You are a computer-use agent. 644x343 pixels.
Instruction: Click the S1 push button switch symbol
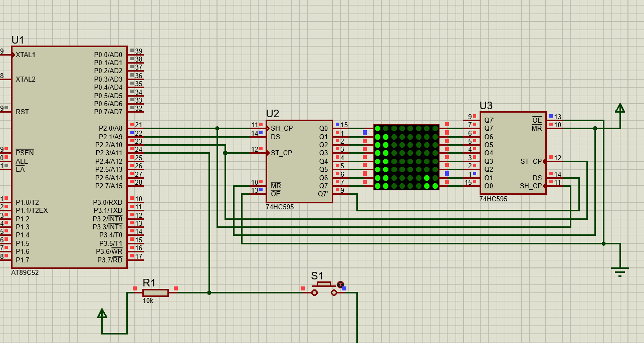pos(324,289)
